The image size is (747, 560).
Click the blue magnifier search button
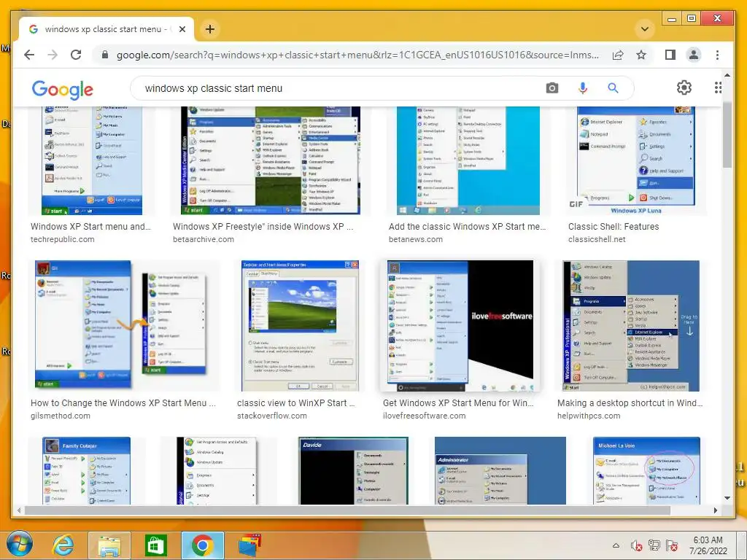tap(613, 88)
